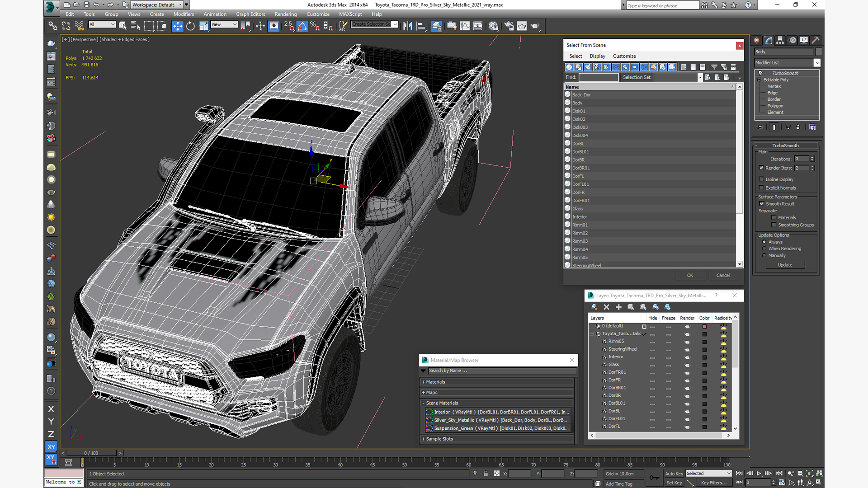Toggle the Angle Snap tool
This screenshot has height=488, width=868.
tap(302, 26)
